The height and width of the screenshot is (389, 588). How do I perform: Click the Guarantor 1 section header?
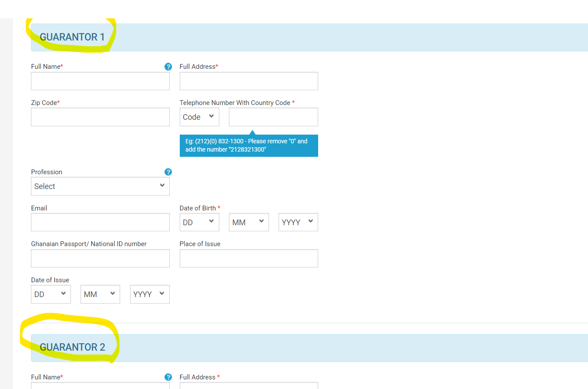[x=72, y=37]
